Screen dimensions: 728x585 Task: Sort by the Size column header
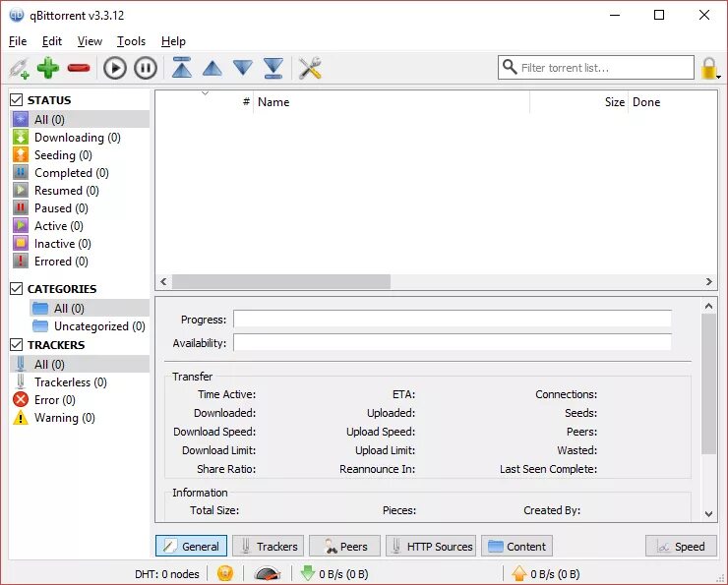(x=579, y=102)
